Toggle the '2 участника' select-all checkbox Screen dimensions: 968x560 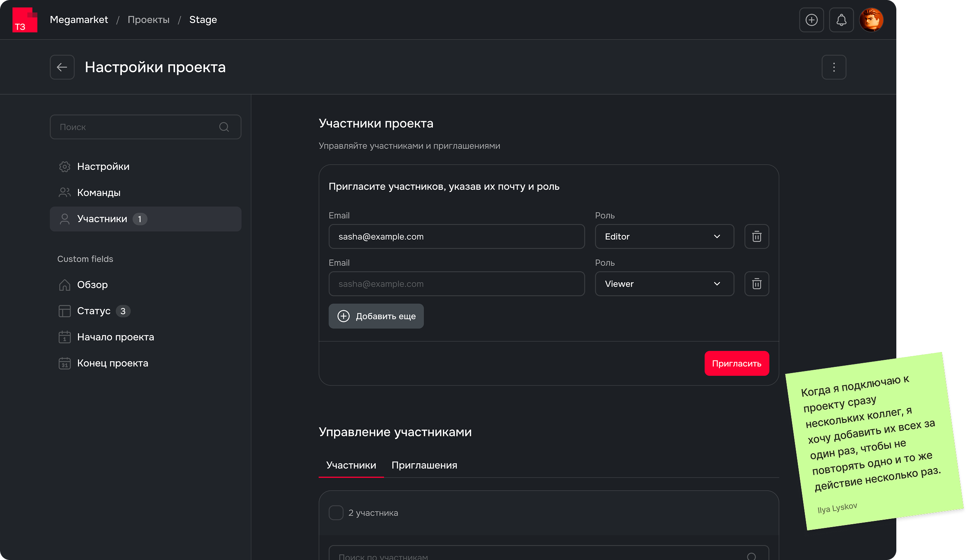pyautogui.click(x=336, y=513)
